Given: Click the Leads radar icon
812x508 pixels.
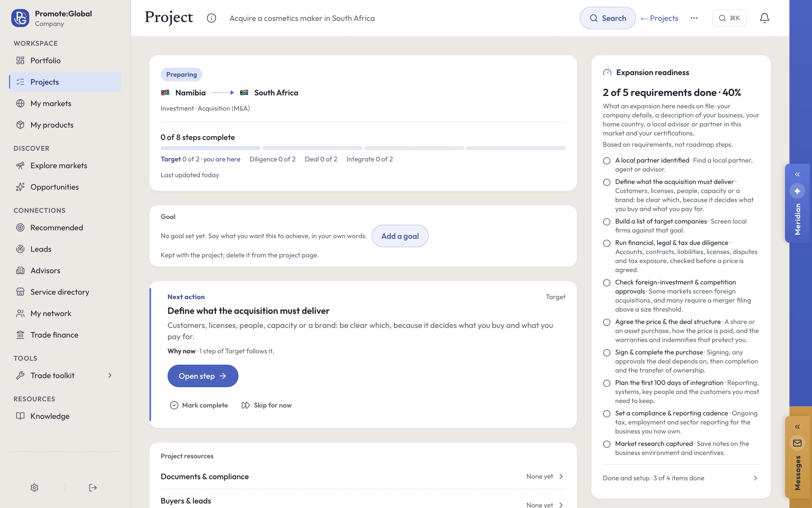Looking at the screenshot, I should [x=21, y=249].
